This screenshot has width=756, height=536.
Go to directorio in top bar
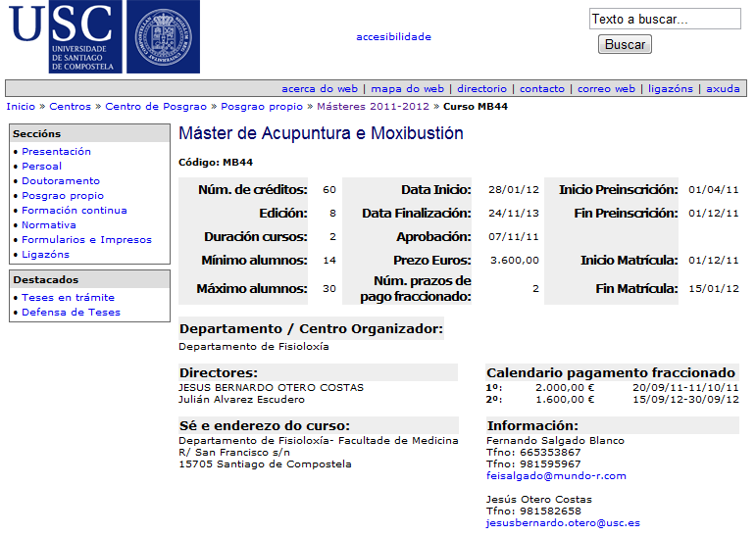[481, 89]
